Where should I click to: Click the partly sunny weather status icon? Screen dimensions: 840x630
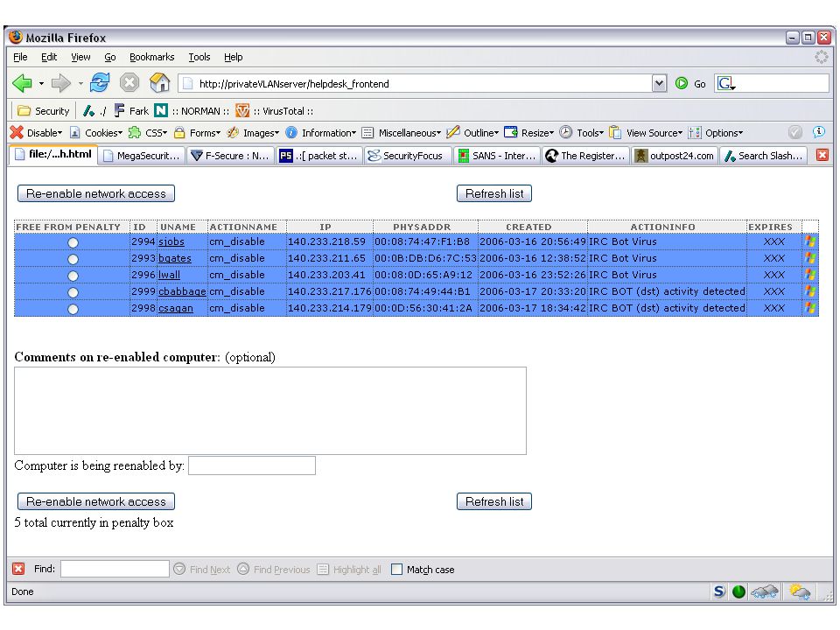799,591
